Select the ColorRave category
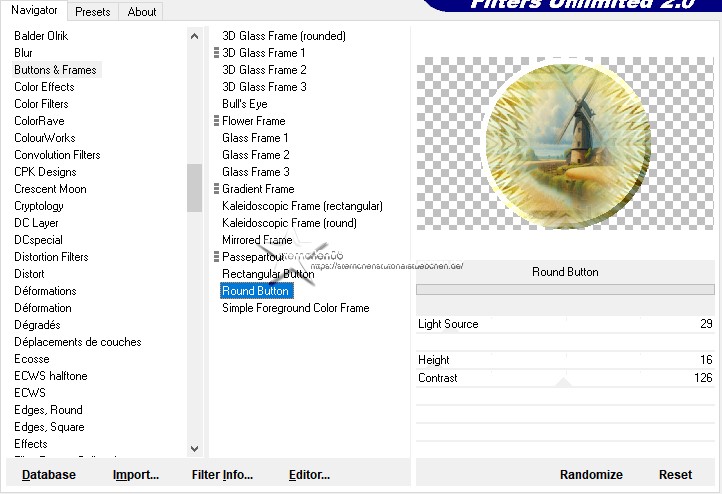The width and height of the screenshot is (722, 494). (x=39, y=121)
